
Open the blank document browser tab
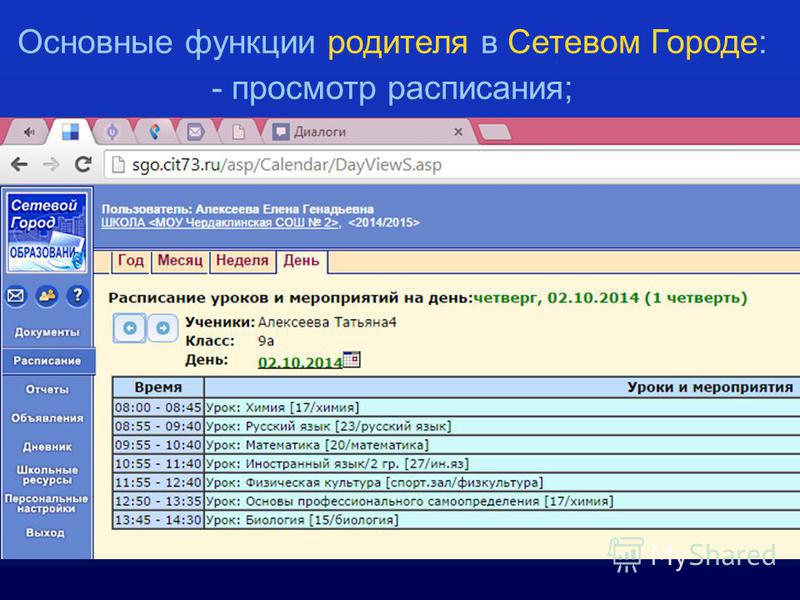(238, 132)
